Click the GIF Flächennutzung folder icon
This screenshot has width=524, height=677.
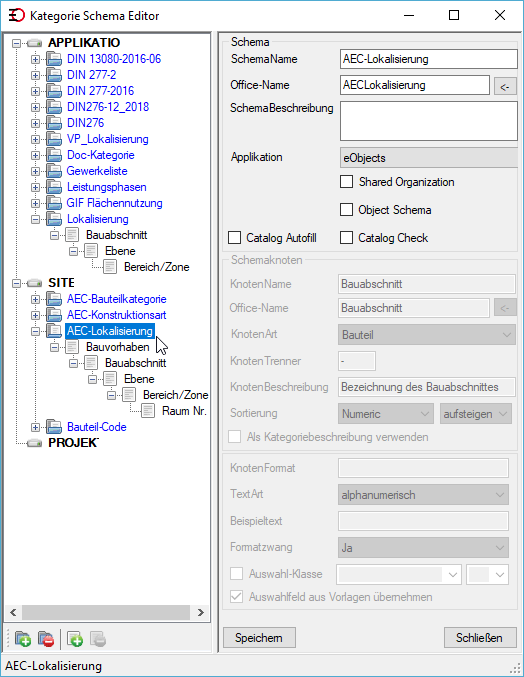tap(54, 203)
